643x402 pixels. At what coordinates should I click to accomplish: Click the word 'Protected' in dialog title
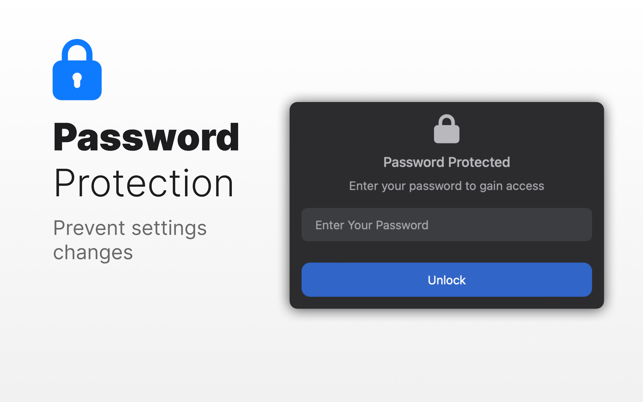477,162
